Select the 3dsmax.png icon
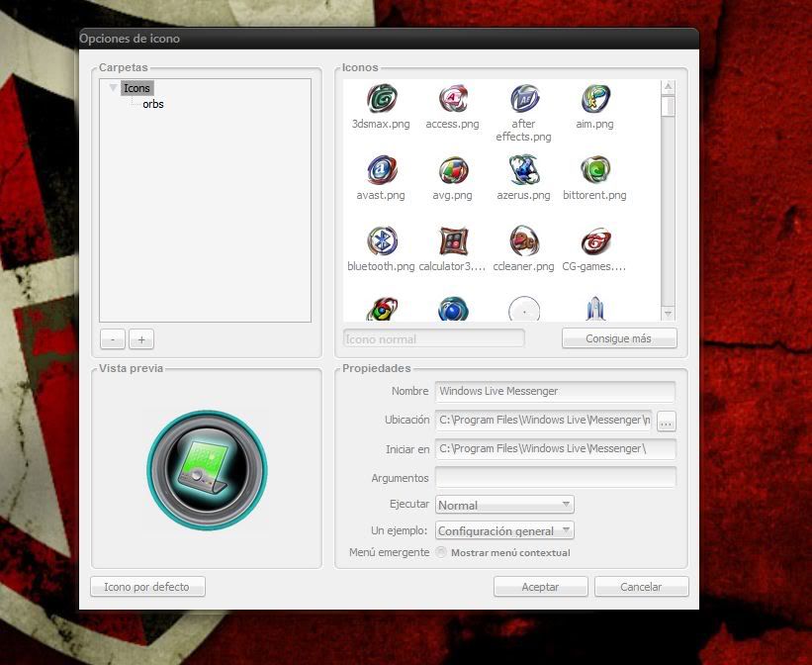Screen dimensions: 812x665 click(x=382, y=99)
